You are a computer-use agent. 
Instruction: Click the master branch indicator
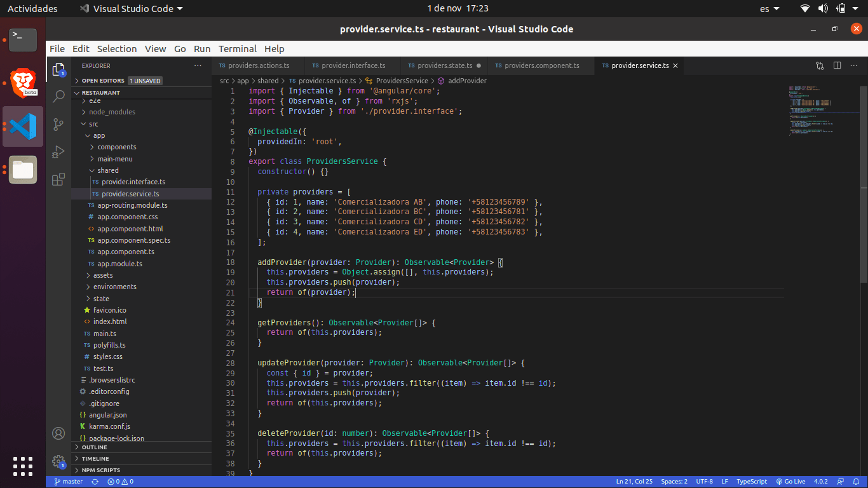point(69,482)
